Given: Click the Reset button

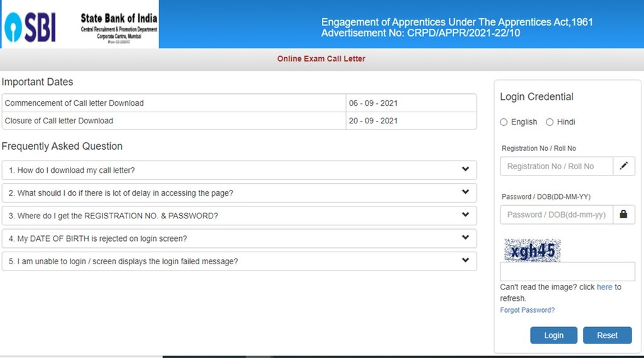Looking at the screenshot, I should coord(607,335).
